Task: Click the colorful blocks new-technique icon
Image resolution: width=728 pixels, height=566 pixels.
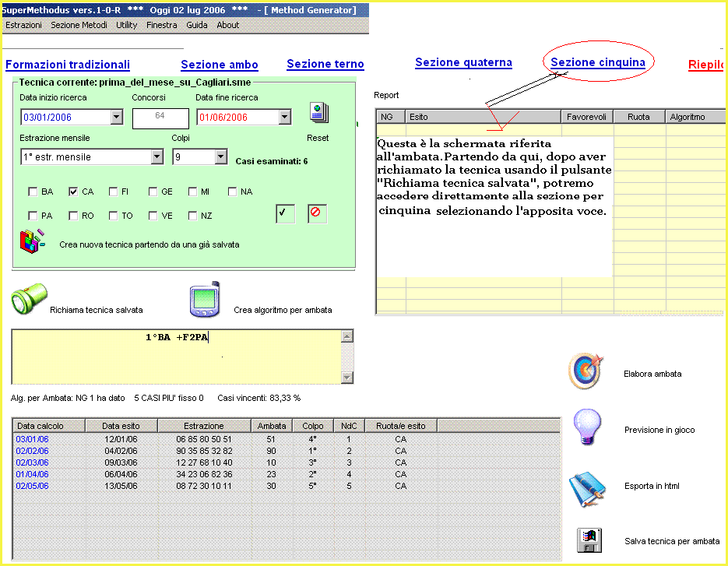Action: (x=32, y=241)
